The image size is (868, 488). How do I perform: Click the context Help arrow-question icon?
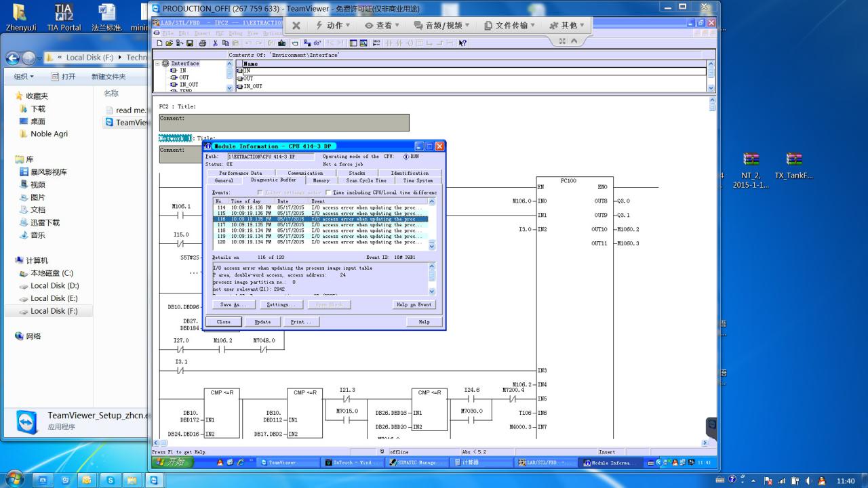click(462, 43)
